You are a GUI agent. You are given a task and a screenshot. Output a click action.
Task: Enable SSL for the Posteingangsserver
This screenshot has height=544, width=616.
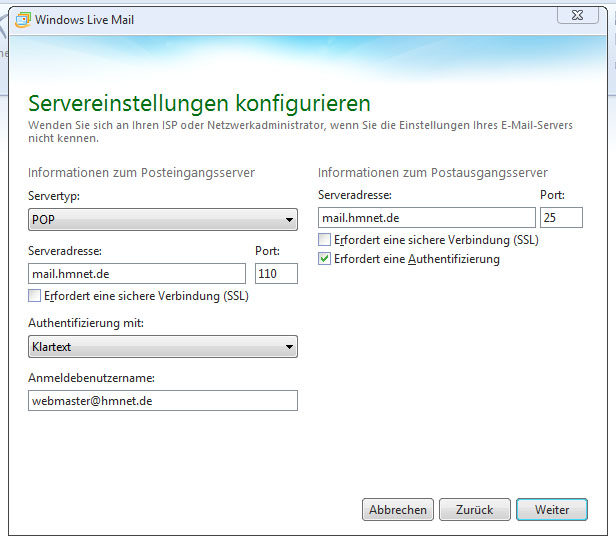34,295
